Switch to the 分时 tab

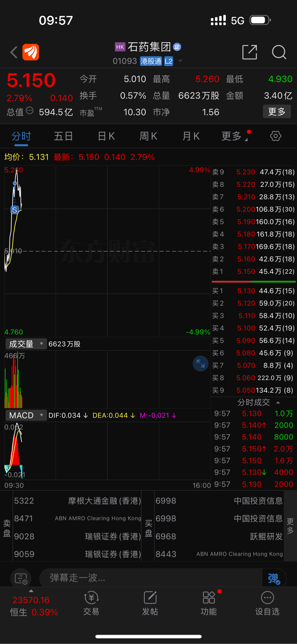point(21,136)
